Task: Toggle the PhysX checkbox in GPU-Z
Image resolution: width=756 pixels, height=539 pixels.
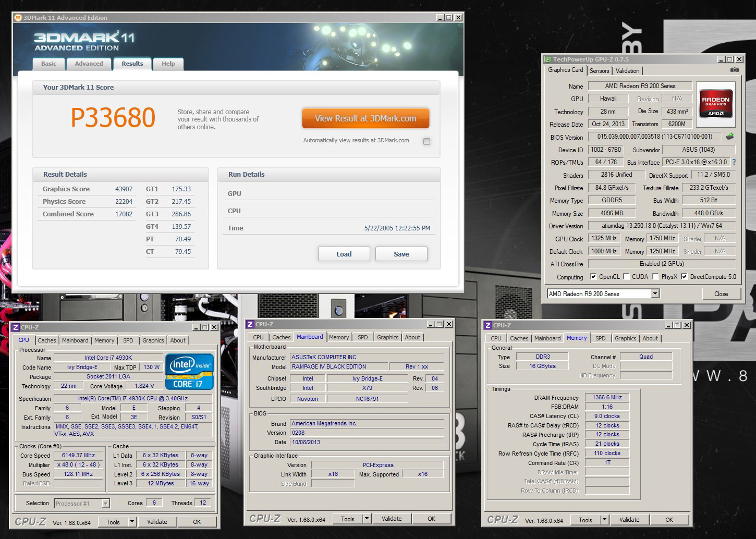Action: (x=655, y=277)
